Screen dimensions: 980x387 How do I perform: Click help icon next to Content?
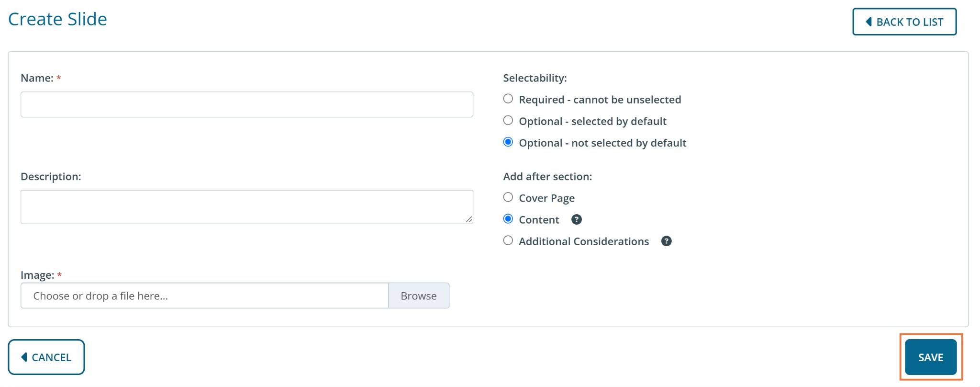(x=577, y=219)
